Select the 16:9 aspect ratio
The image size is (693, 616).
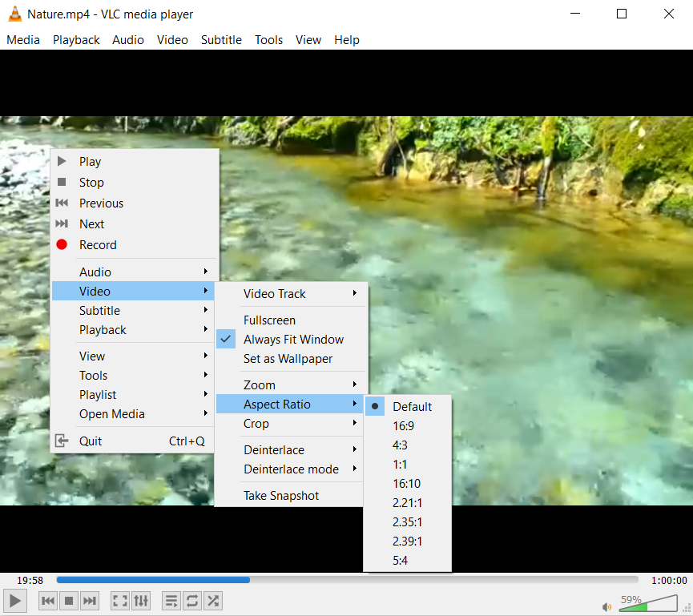click(404, 426)
